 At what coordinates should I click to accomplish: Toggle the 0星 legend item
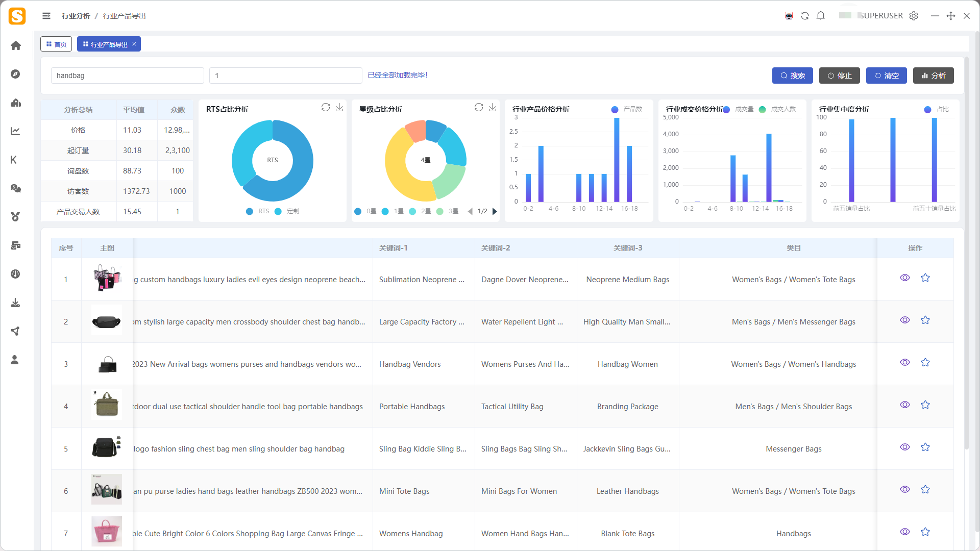(365, 211)
